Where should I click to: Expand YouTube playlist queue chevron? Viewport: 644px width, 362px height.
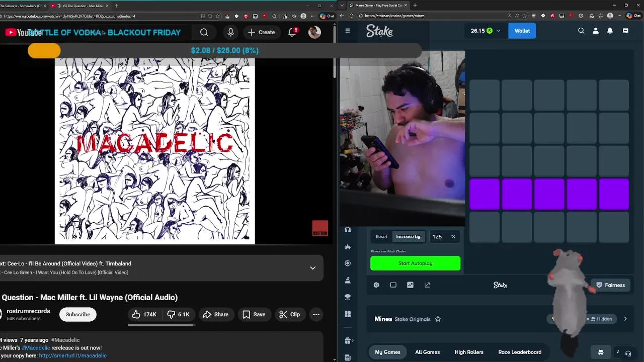coord(313,268)
